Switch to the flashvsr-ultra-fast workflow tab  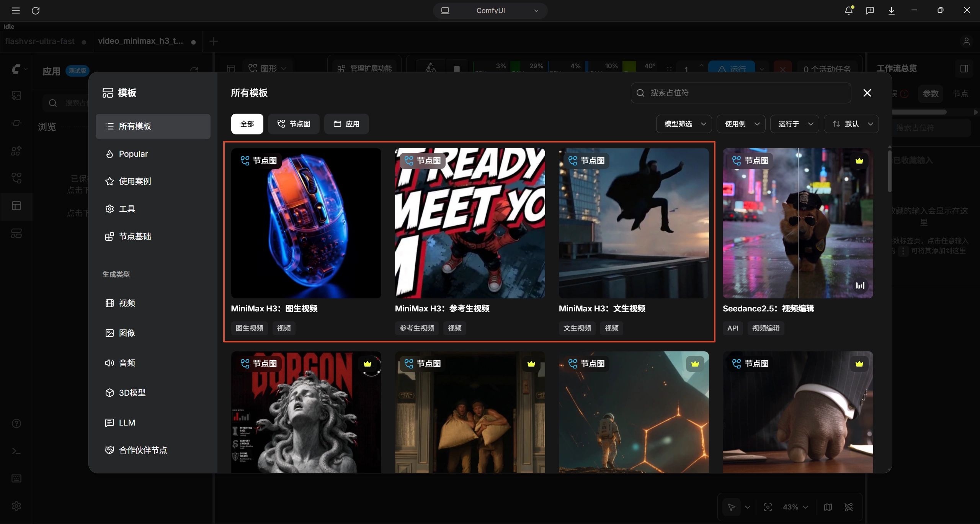click(x=46, y=41)
